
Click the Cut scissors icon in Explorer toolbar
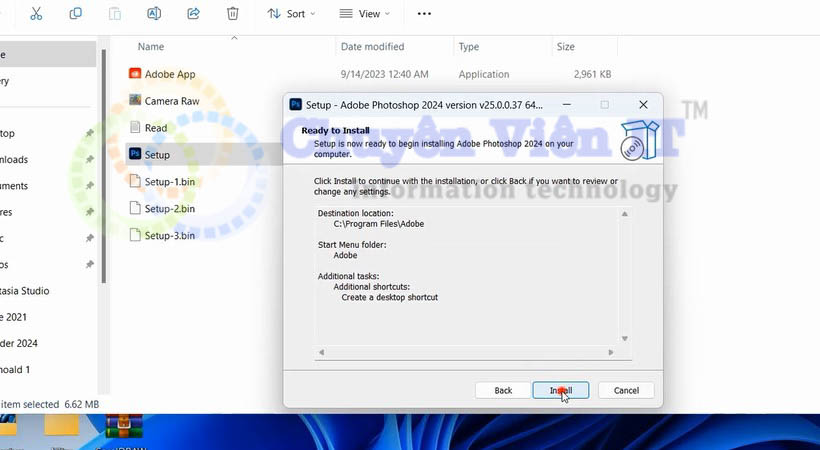pos(36,14)
